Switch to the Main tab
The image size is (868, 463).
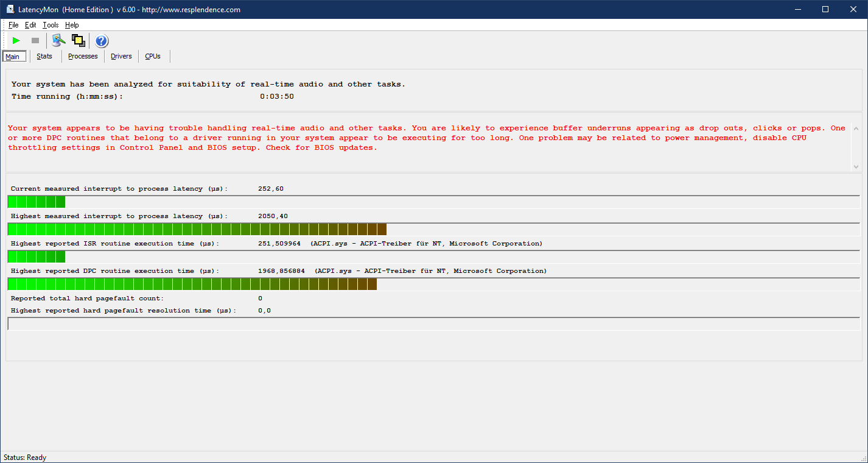(14, 56)
